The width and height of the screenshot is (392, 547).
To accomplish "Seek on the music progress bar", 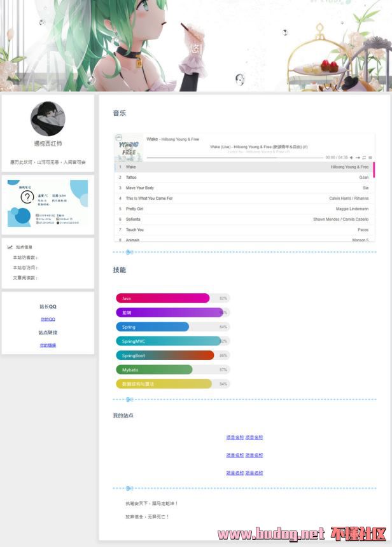I will coord(234,157).
